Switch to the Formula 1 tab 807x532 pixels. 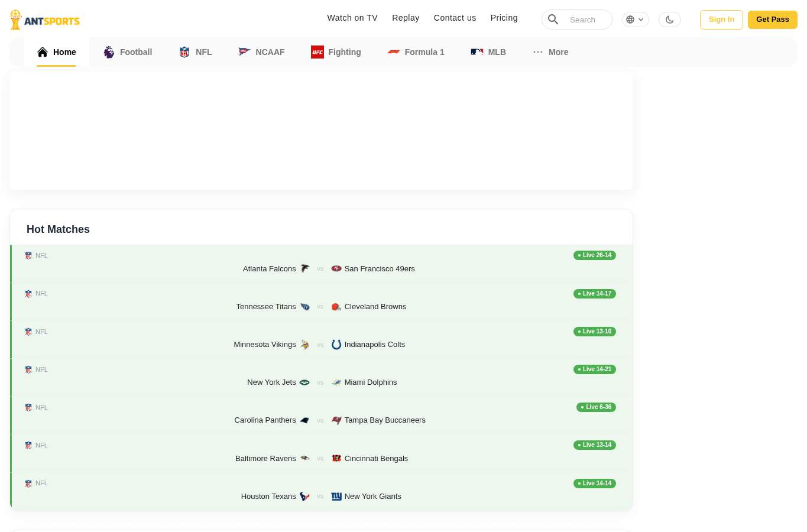416,52
